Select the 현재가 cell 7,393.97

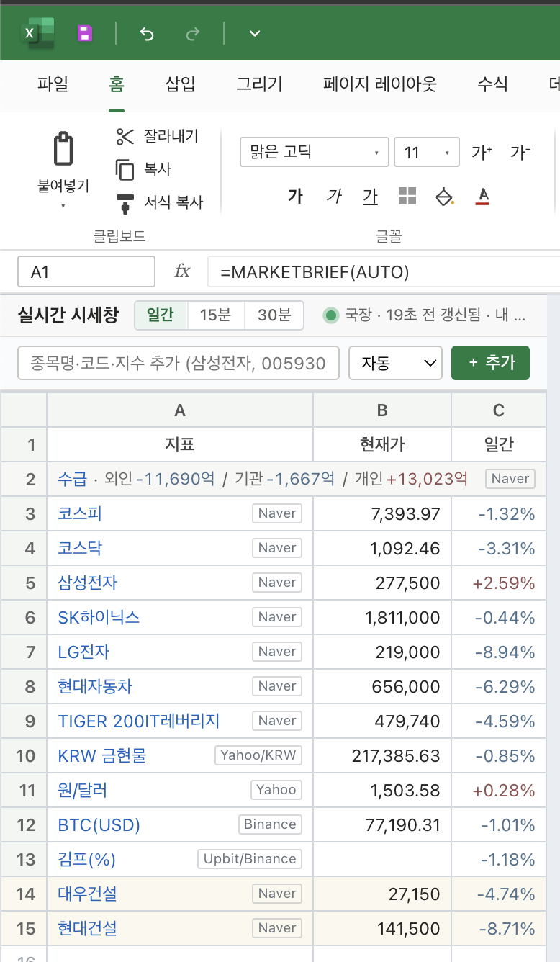[x=382, y=513]
